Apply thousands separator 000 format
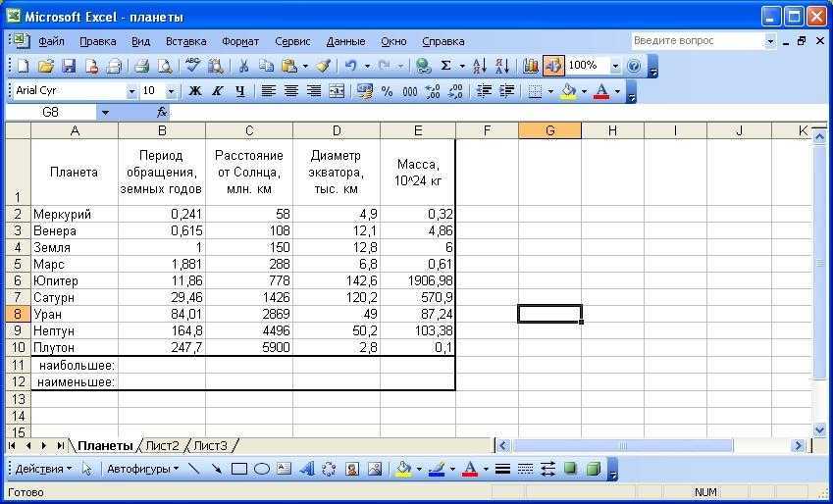The image size is (833, 504). click(x=409, y=91)
